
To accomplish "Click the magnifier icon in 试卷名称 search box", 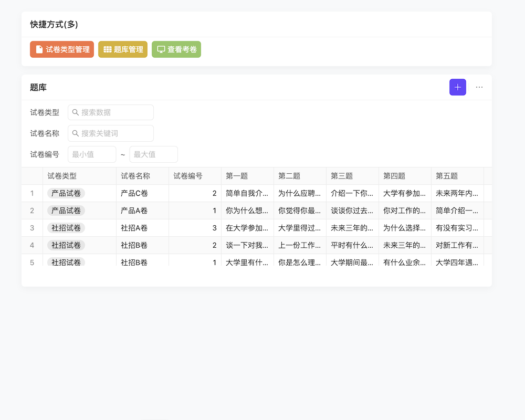I will pyautogui.click(x=75, y=133).
